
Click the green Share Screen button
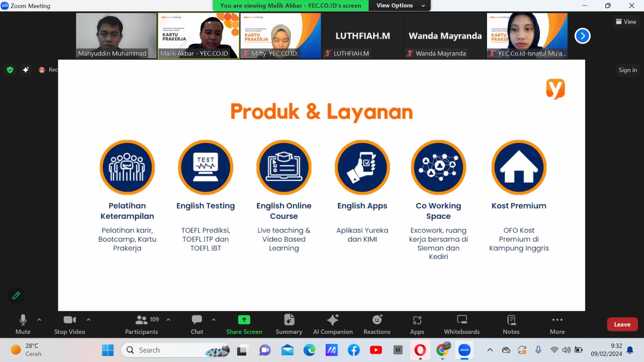tap(244, 324)
